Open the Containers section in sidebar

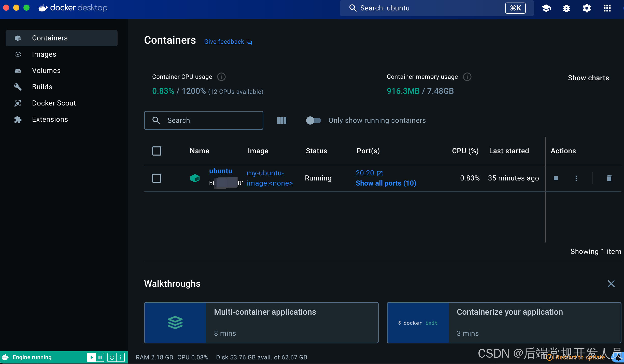62,38
